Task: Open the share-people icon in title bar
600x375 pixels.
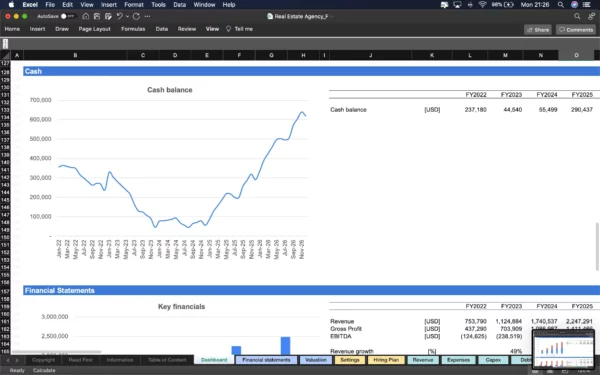Action: click(x=592, y=16)
